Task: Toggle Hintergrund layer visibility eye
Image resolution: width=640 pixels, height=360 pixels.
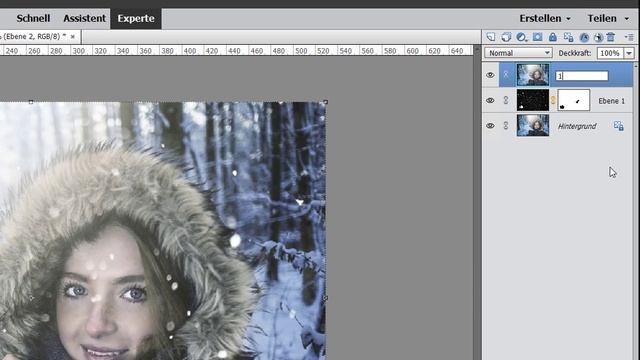Action: click(490, 126)
